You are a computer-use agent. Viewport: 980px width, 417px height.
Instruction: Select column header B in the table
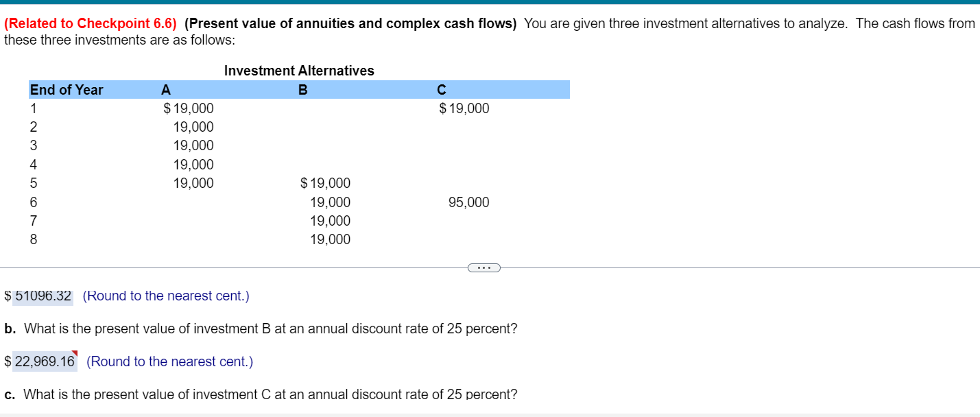(302, 89)
